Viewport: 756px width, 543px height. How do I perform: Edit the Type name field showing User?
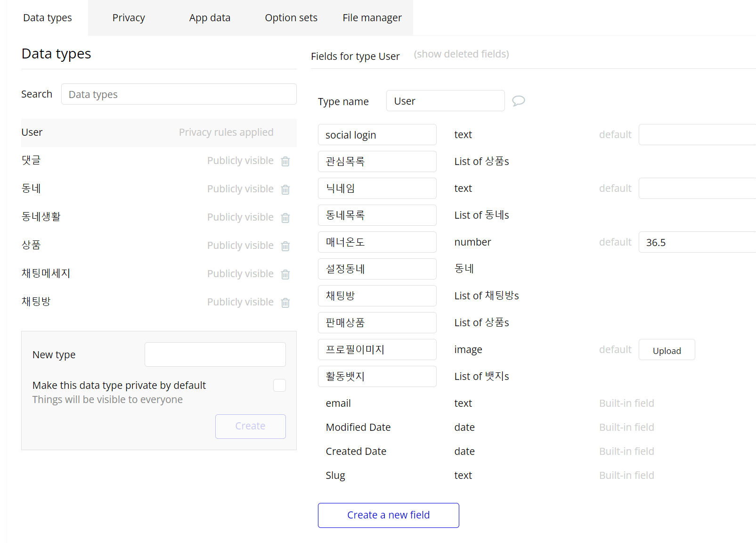point(446,101)
